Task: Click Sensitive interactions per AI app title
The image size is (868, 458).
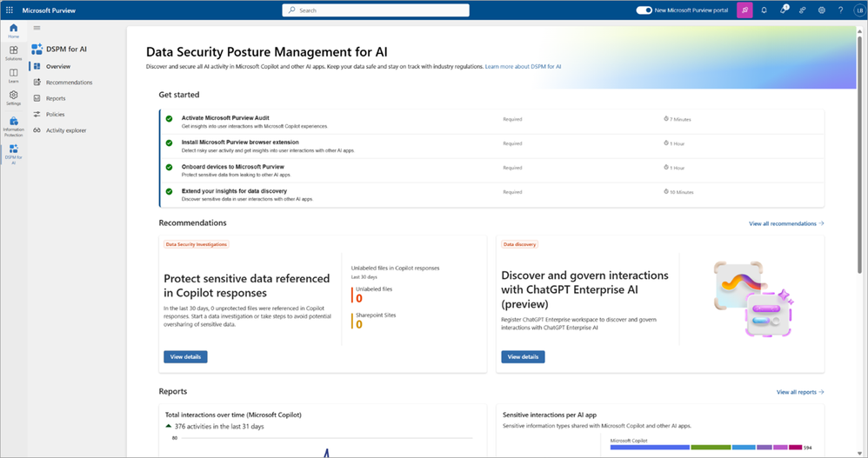Action: tap(550, 415)
